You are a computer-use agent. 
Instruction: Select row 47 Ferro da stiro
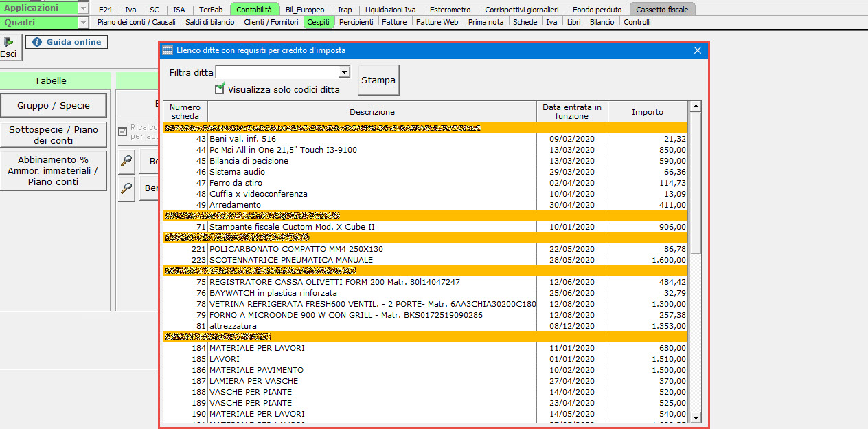pos(425,183)
